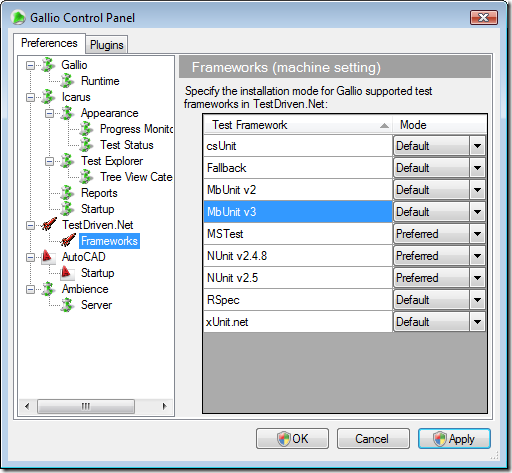512x473 pixels.
Task: Click the rocket icon beside TestDriven.Net
Action: point(49,225)
